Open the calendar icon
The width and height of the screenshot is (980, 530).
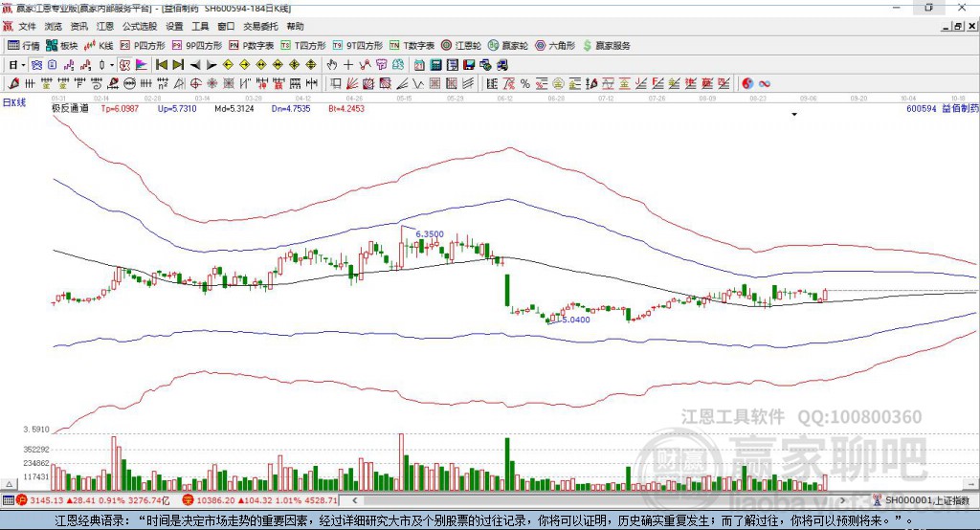(x=419, y=65)
